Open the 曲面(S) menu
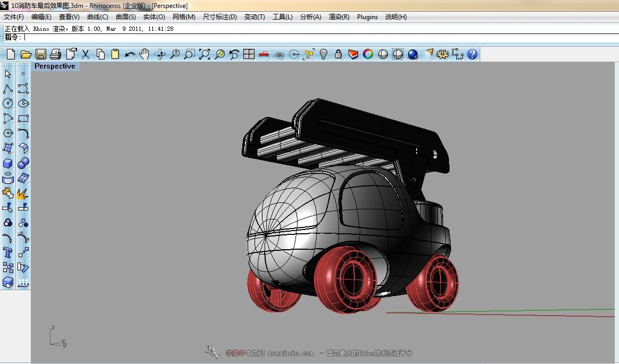Viewport: 619px width, 364px height. (x=126, y=17)
